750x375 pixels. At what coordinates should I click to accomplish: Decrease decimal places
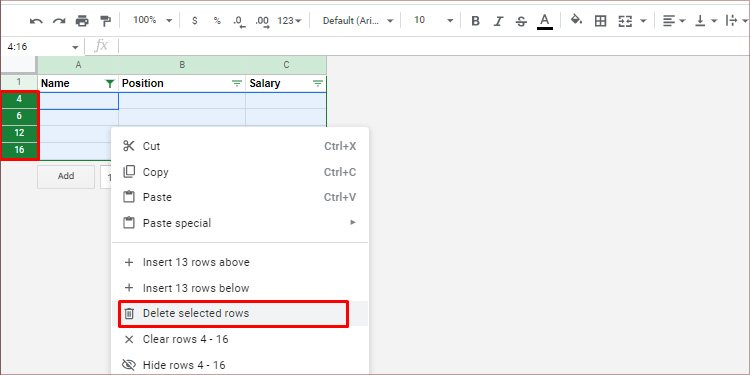239,22
